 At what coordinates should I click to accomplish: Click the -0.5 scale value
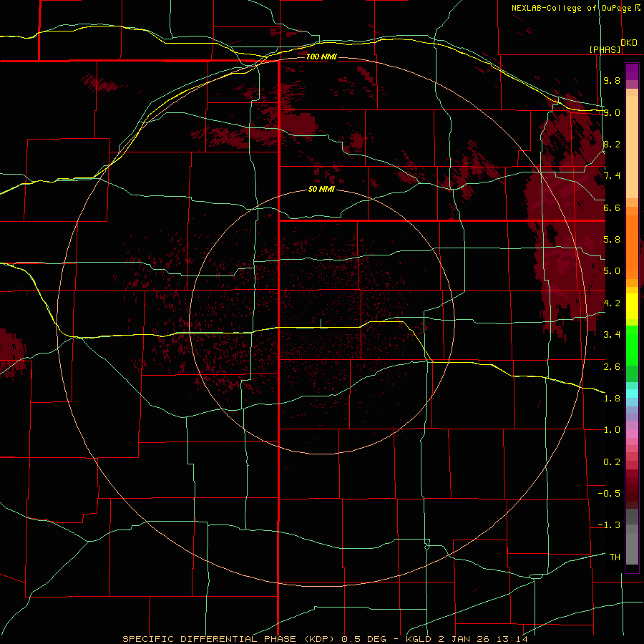pos(609,494)
